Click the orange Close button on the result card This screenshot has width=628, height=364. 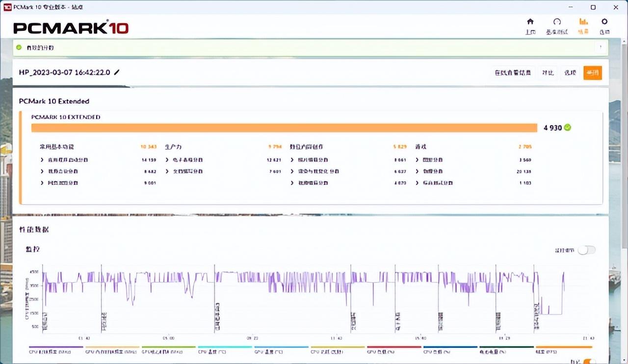pyautogui.click(x=593, y=73)
